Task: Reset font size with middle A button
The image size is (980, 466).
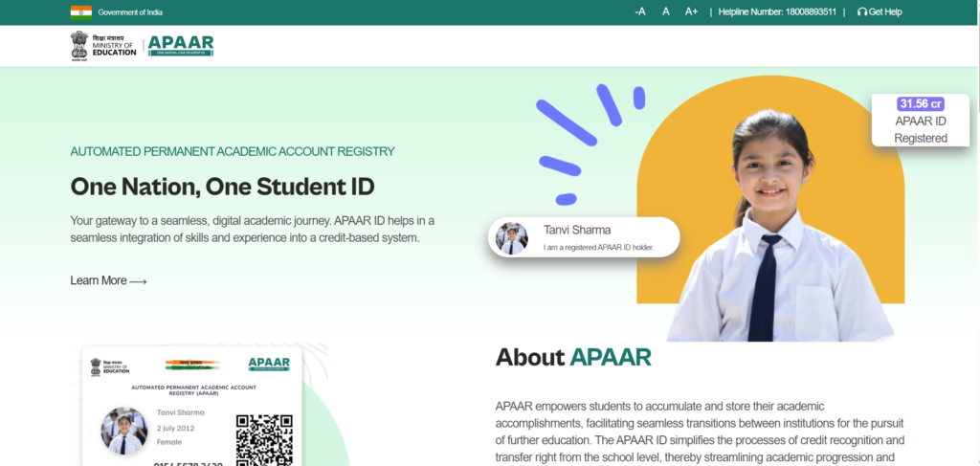Action: coord(666,11)
